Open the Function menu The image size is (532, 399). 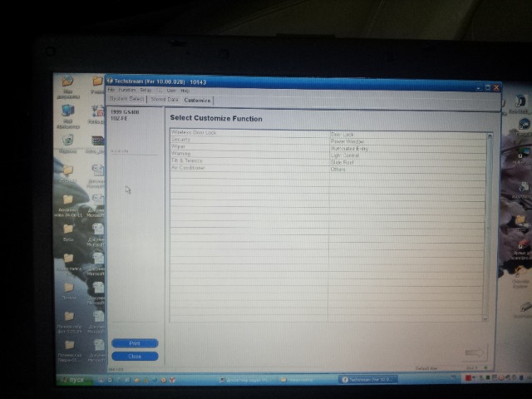click(x=127, y=90)
